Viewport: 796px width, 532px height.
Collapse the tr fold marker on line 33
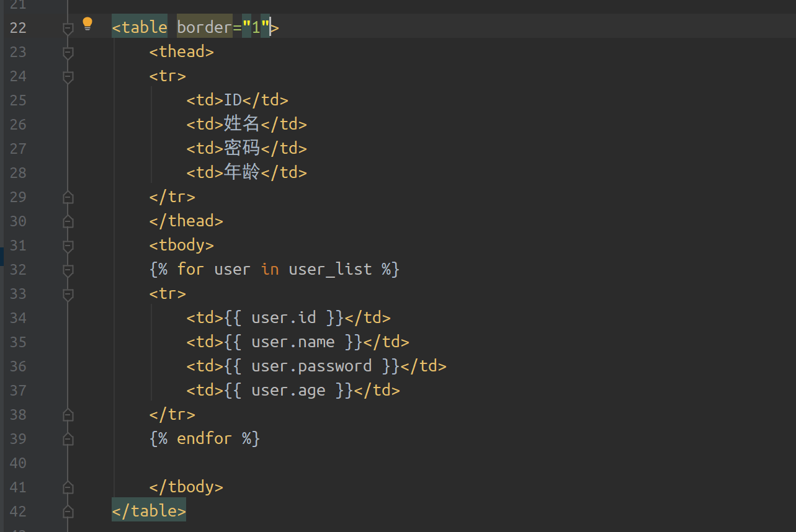pos(68,294)
